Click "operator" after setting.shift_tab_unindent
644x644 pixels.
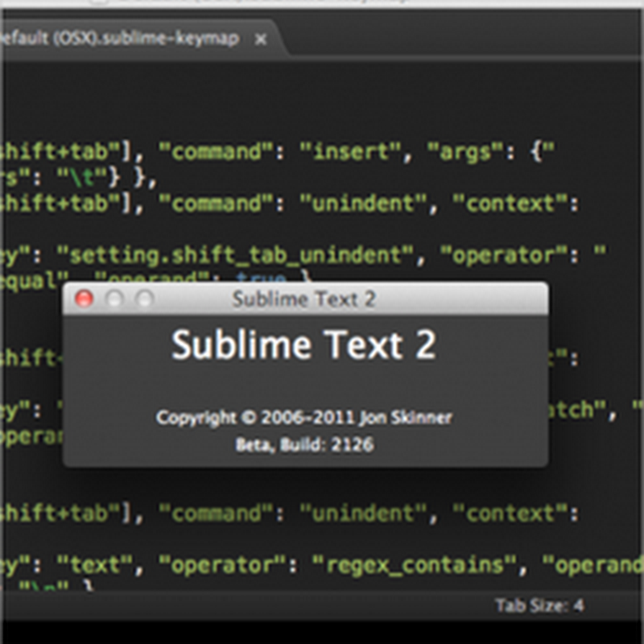coord(503,255)
